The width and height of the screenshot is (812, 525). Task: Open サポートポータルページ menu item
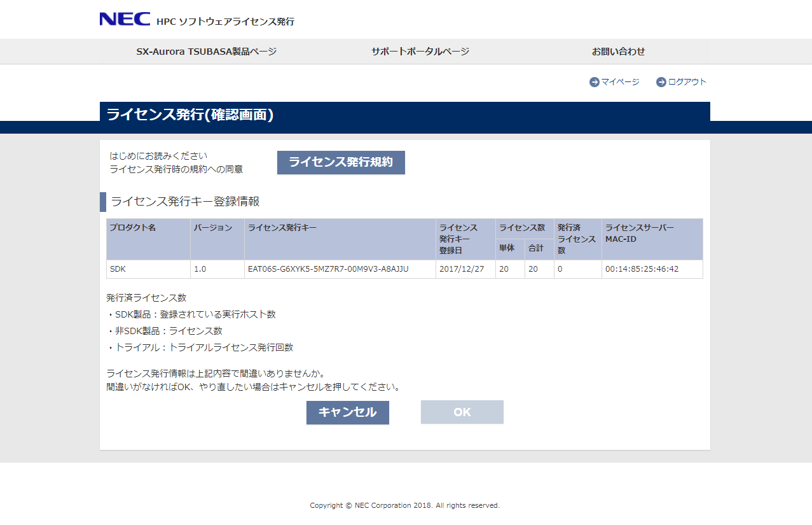point(420,52)
